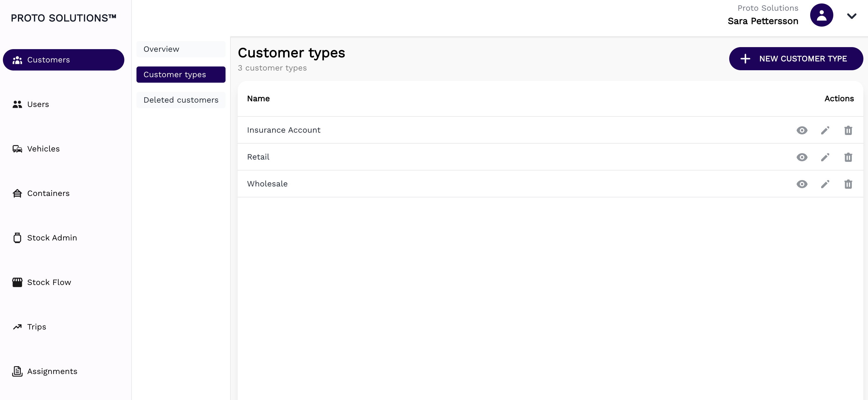View the Insurance Account customer type
This screenshot has width=868, height=400.
click(802, 130)
